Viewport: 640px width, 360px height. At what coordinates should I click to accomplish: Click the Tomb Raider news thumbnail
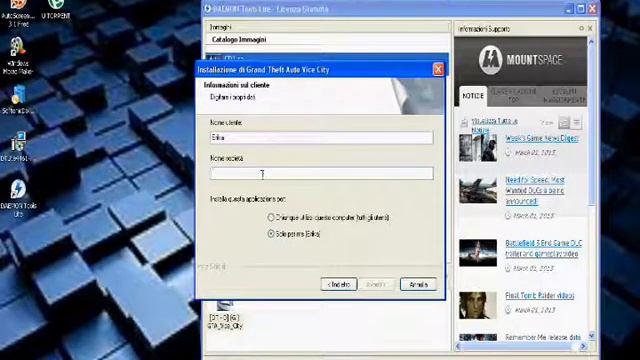tap(478, 305)
